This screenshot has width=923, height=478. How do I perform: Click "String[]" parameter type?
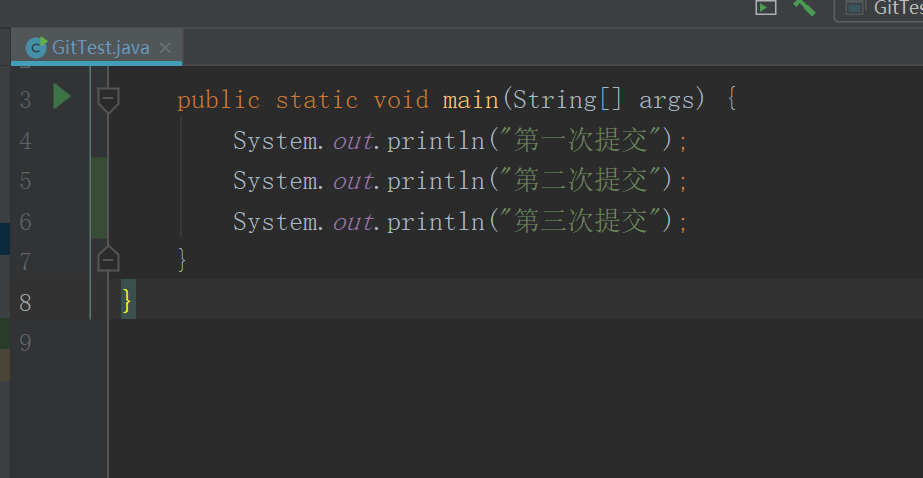[567, 101]
